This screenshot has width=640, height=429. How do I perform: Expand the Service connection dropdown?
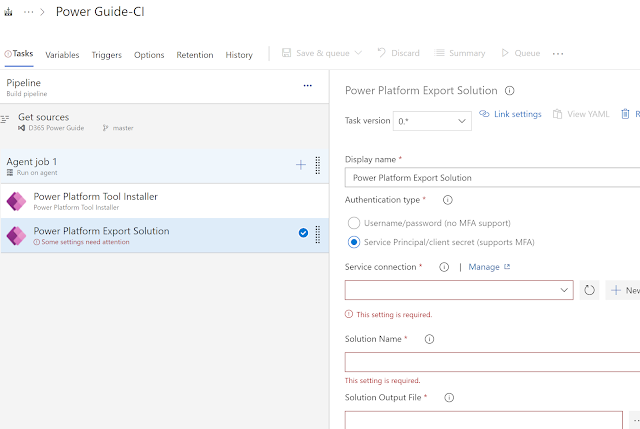(459, 290)
